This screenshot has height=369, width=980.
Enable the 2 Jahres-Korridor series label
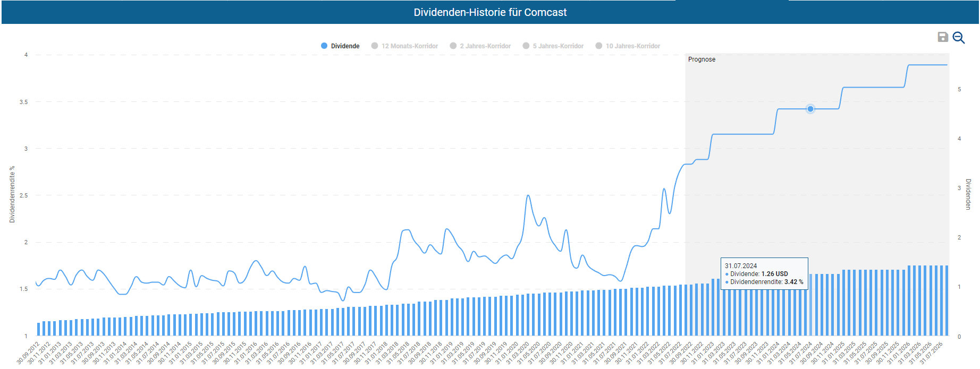pos(485,46)
